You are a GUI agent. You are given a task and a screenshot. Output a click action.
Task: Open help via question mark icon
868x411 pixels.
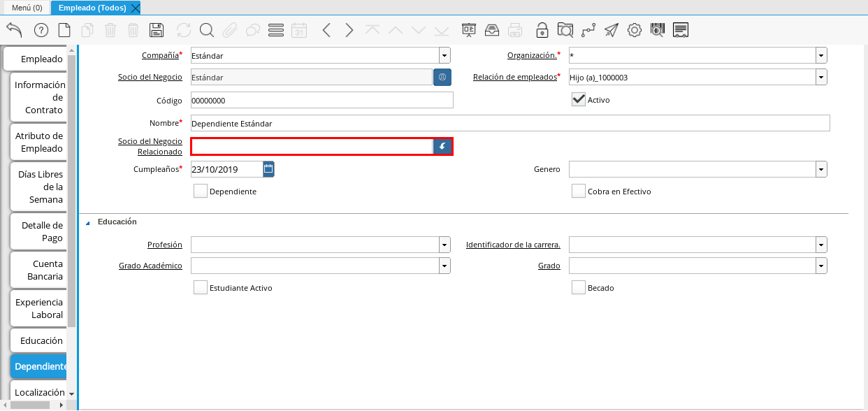tap(41, 30)
